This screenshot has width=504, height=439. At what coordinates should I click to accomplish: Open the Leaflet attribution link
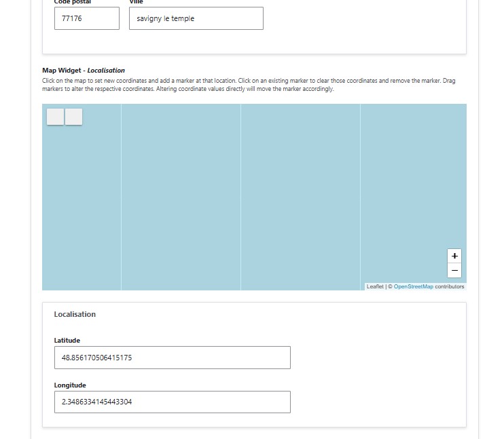pos(374,287)
